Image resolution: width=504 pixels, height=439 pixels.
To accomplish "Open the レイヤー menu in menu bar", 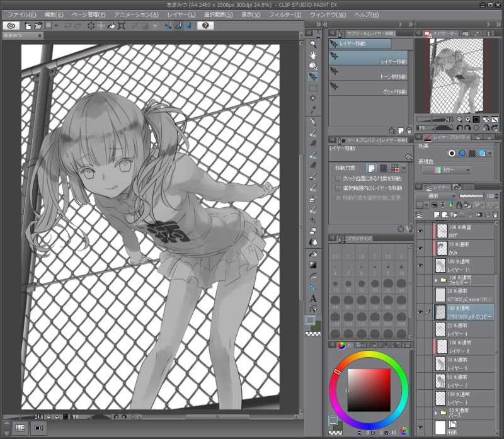I will pos(181,14).
